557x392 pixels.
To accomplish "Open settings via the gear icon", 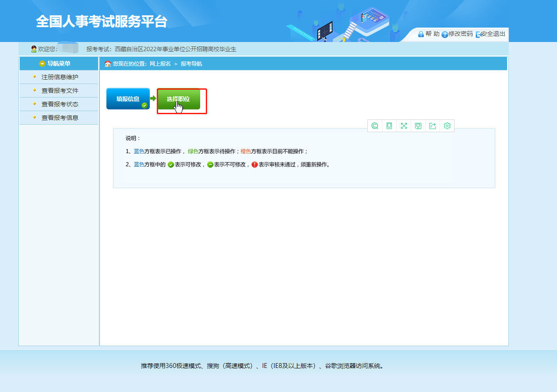I will coord(447,126).
